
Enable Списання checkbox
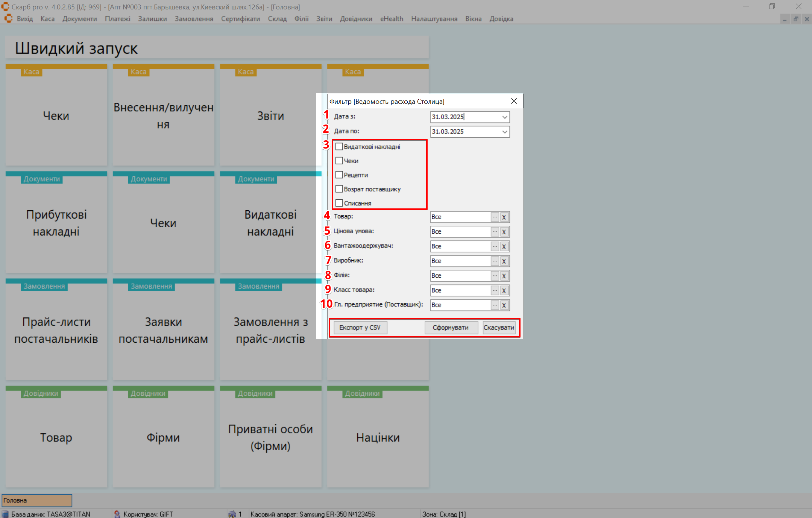339,203
